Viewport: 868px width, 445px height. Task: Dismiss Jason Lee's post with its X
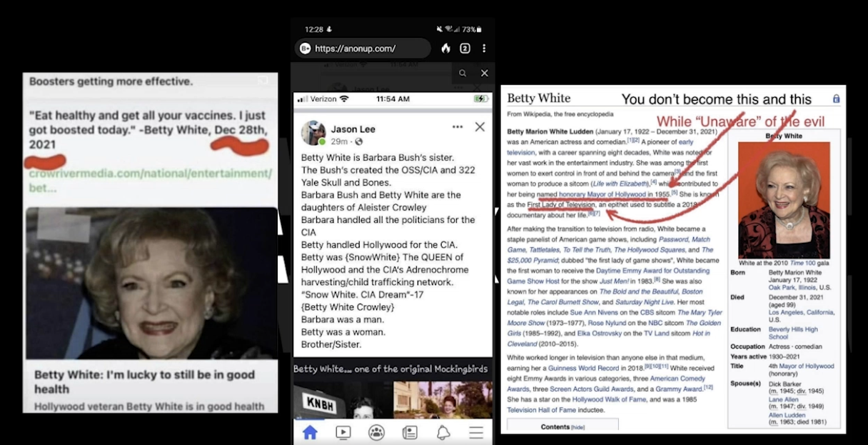(480, 127)
